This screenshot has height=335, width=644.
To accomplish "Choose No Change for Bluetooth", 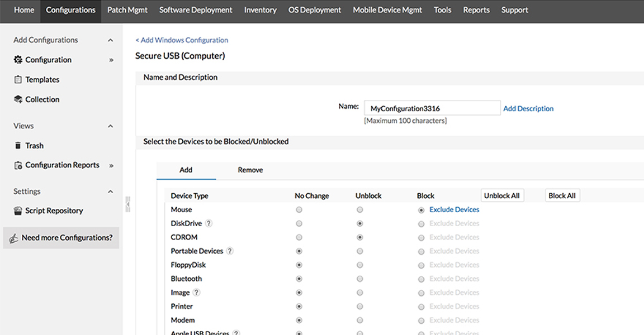I will [x=299, y=279].
